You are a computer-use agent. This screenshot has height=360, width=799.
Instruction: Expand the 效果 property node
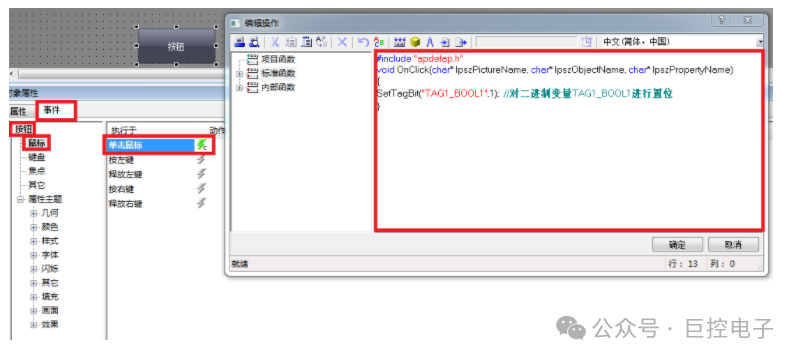coord(34,325)
